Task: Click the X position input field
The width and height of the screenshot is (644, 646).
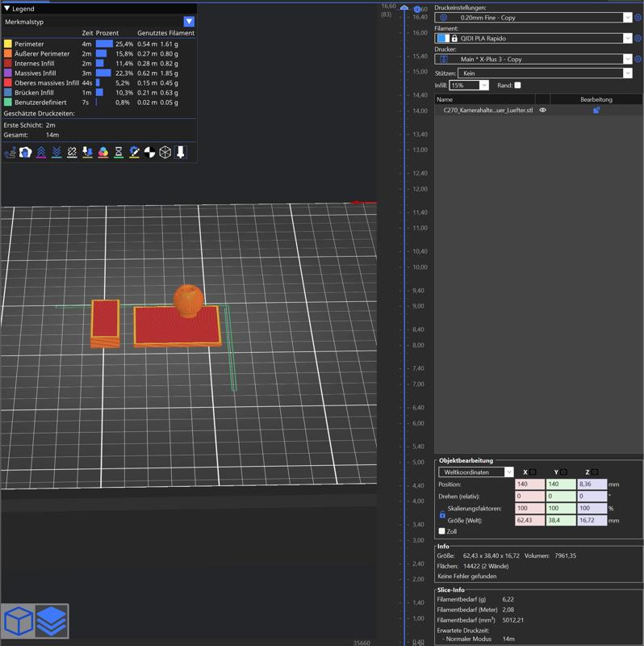Action: click(529, 484)
